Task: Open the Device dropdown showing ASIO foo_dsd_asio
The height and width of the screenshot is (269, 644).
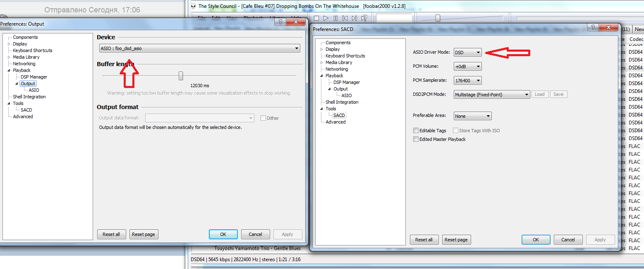Action: 199,48
